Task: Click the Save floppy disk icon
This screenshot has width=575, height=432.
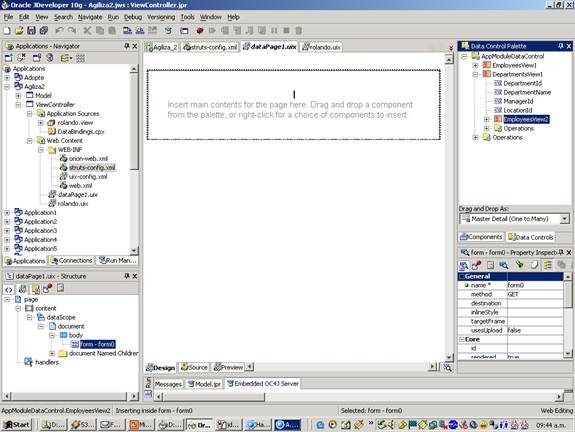Action: (31, 31)
